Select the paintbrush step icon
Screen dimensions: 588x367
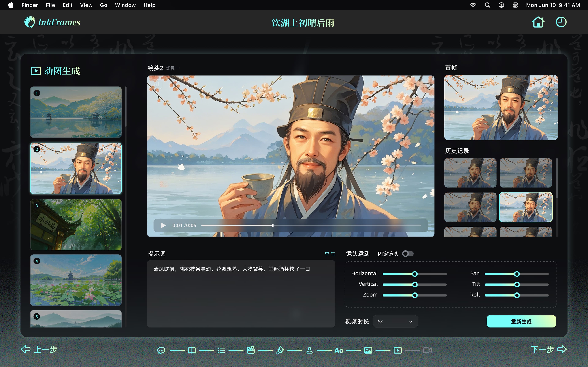pyautogui.click(x=280, y=350)
